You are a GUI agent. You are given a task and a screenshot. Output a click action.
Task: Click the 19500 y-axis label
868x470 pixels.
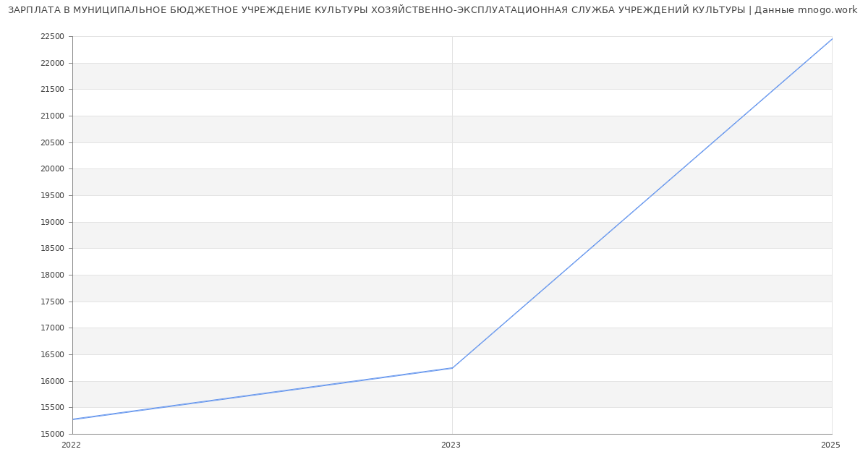[x=52, y=196]
